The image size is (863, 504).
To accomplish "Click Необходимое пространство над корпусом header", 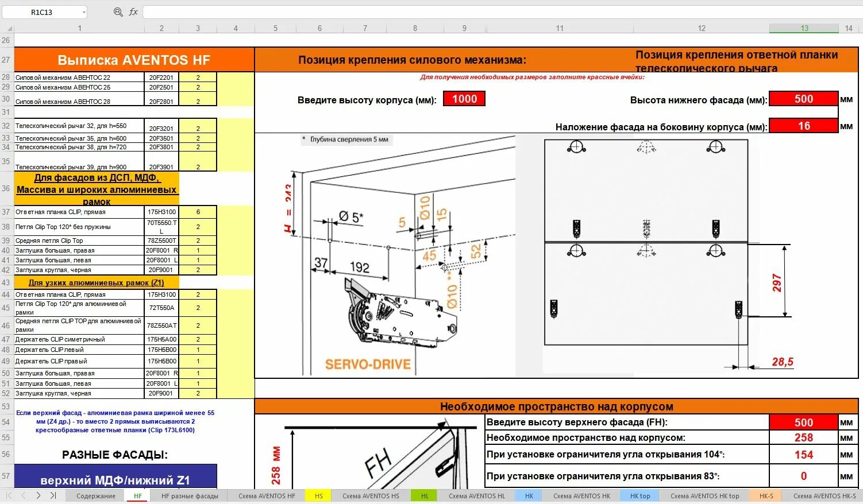I will (556, 406).
